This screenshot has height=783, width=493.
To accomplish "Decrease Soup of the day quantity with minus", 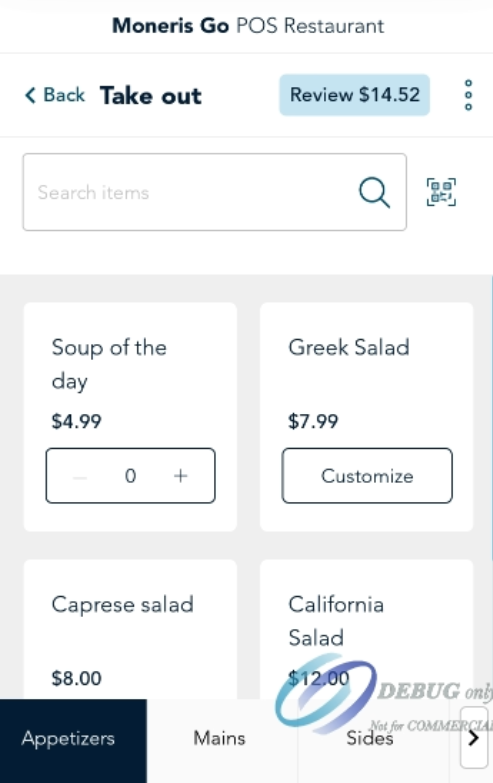I will [80, 477].
